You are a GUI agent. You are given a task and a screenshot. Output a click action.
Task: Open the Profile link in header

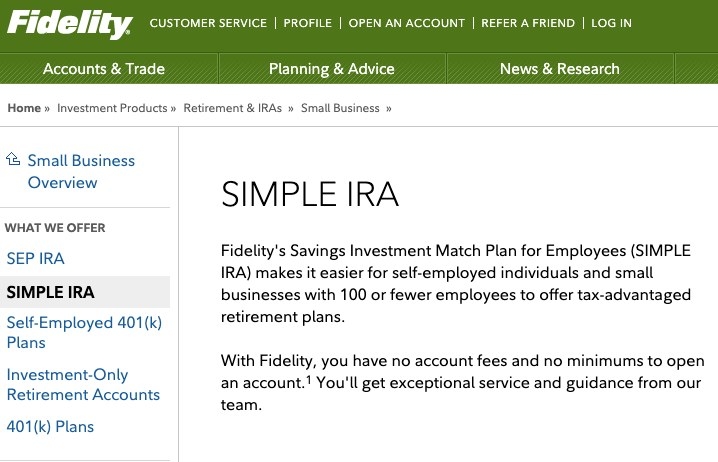pyautogui.click(x=307, y=23)
